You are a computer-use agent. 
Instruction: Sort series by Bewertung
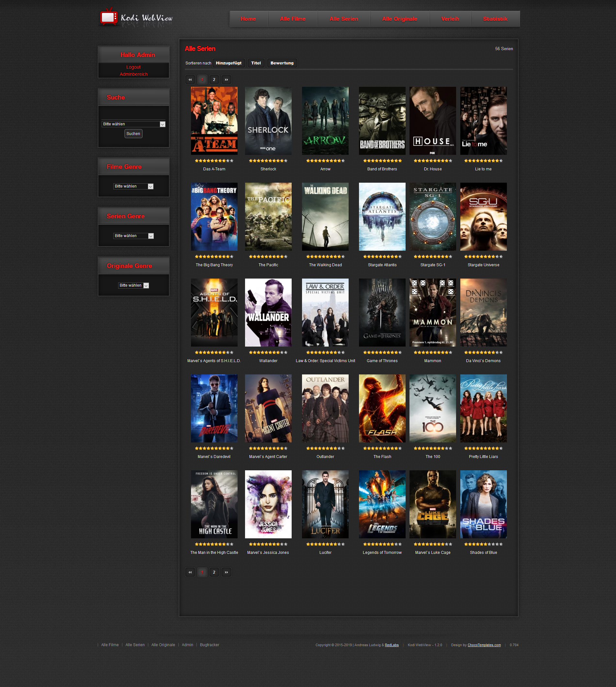pos(282,63)
